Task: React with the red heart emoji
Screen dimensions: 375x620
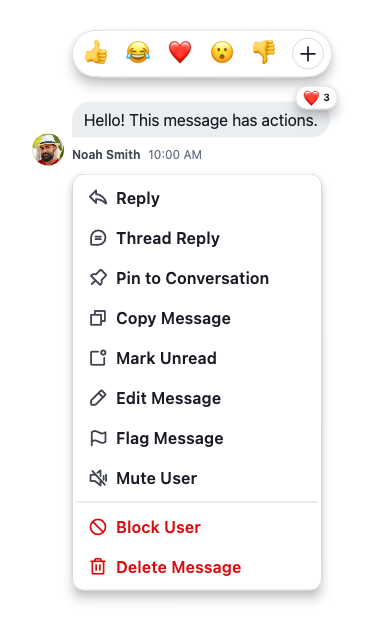Action: click(x=180, y=53)
